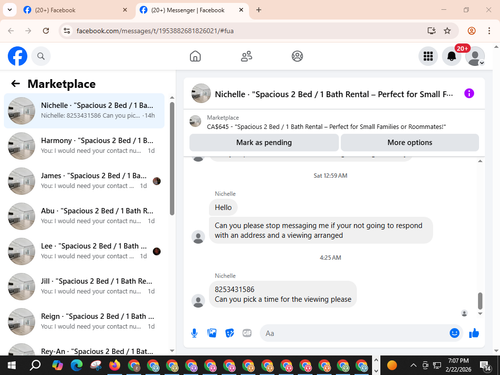500x375 pixels.
Task: Open the account avatar menu
Action: pyautogui.click(x=475, y=56)
